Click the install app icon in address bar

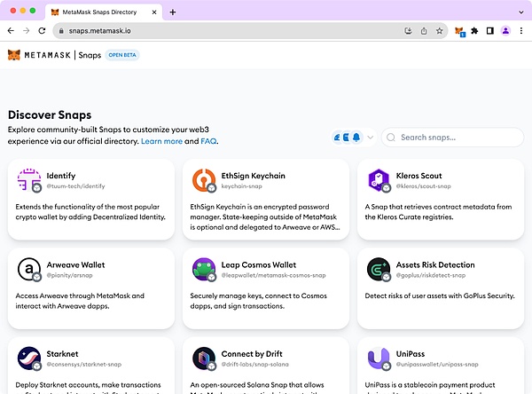coord(409,30)
